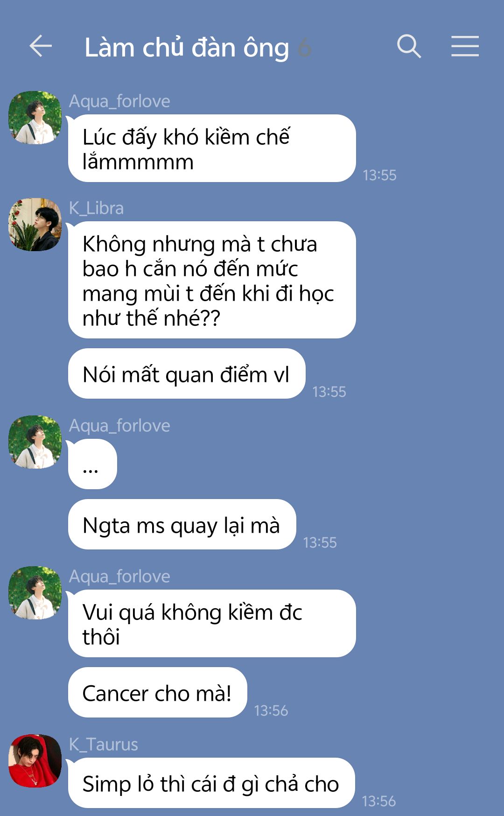Go back using the arrow icon
Viewport: 504px width, 816px height.
tap(41, 46)
